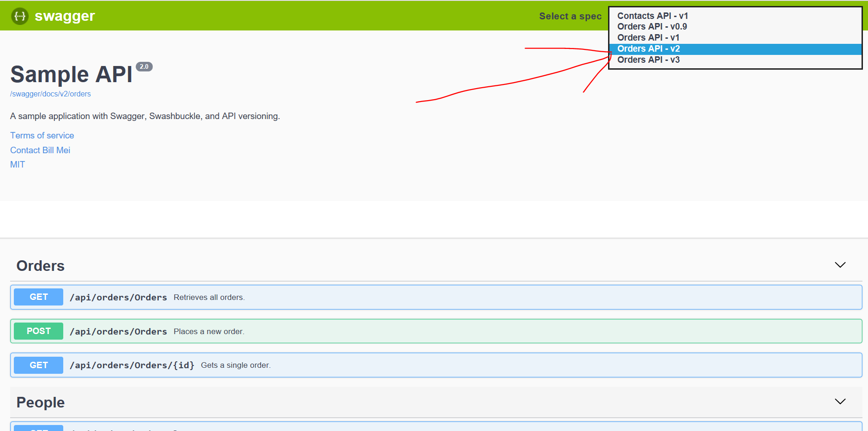Viewport: 868px width, 431px height.
Task: Expand the POST Places a new order operation
Action: 436,331
